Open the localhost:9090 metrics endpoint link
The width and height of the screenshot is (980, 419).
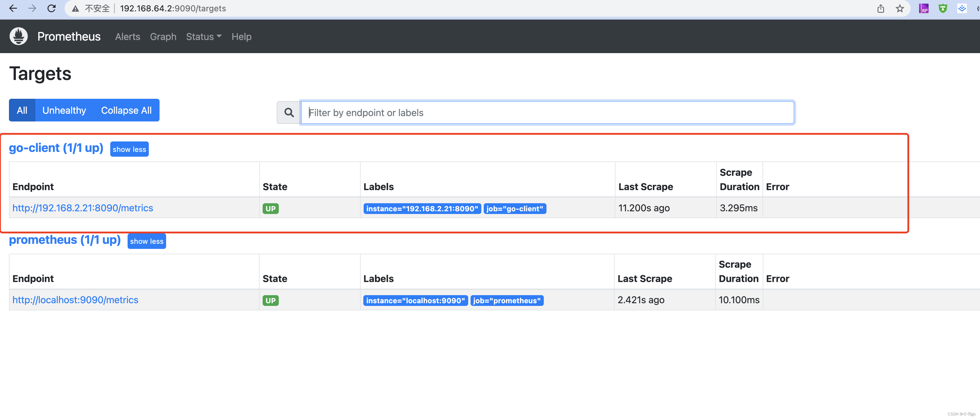(75, 300)
